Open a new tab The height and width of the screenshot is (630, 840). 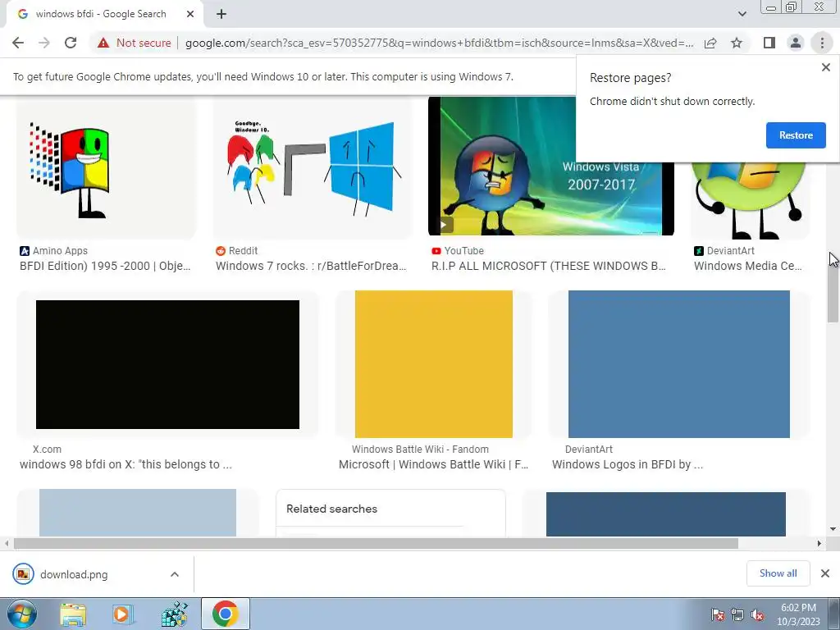[x=221, y=14]
